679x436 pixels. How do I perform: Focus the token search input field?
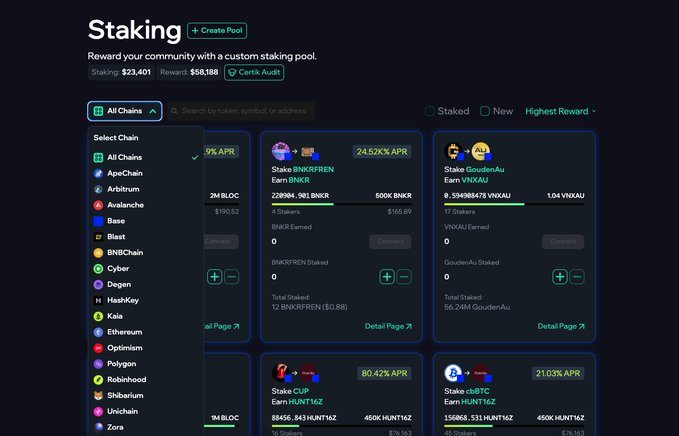(x=241, y=111)
